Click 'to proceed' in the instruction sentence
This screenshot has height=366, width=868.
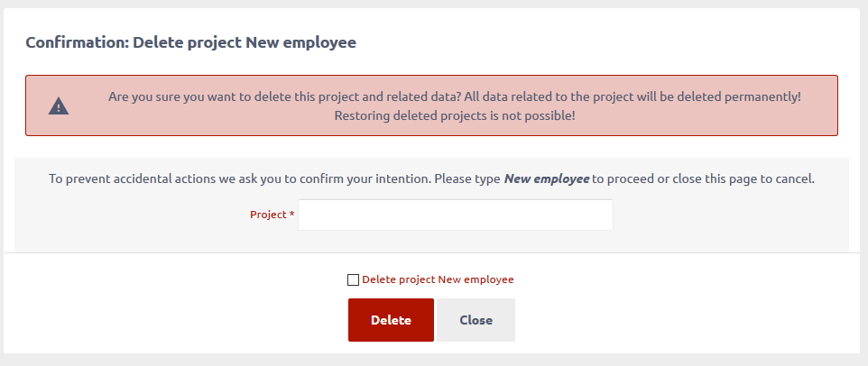tap(623, 179)
